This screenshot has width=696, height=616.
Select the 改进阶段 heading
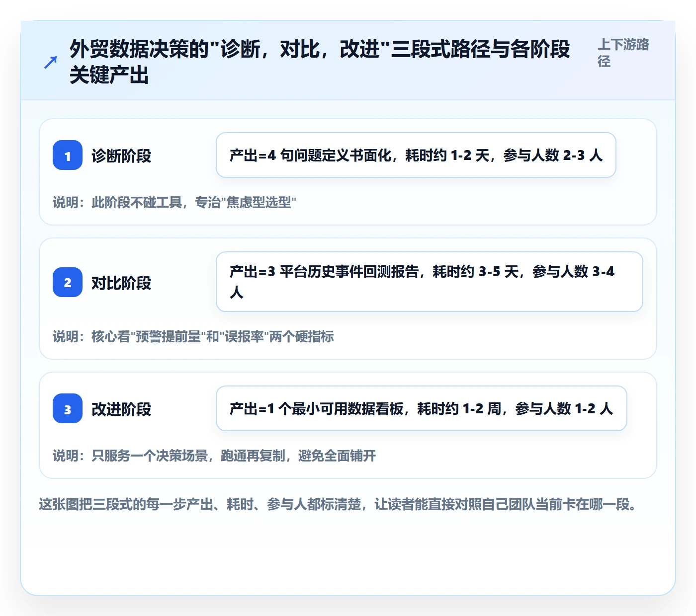(121, 409)
